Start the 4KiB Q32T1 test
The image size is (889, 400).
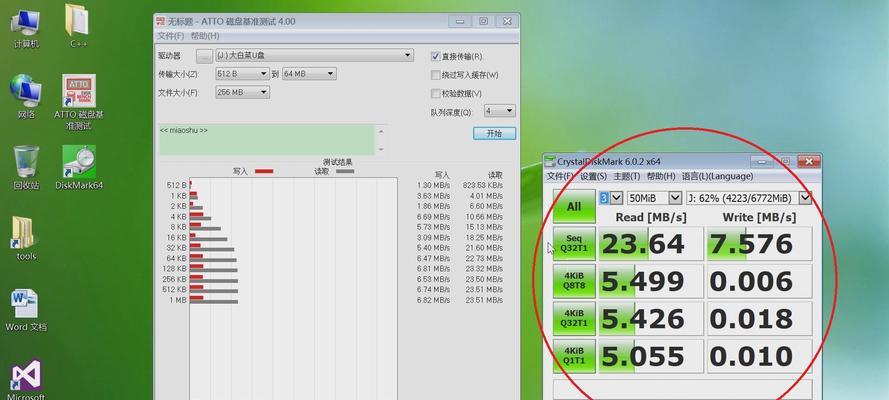(574, 318)
